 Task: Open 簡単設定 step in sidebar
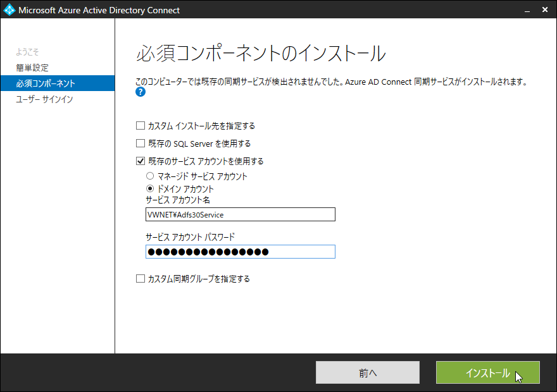[32, 68]
